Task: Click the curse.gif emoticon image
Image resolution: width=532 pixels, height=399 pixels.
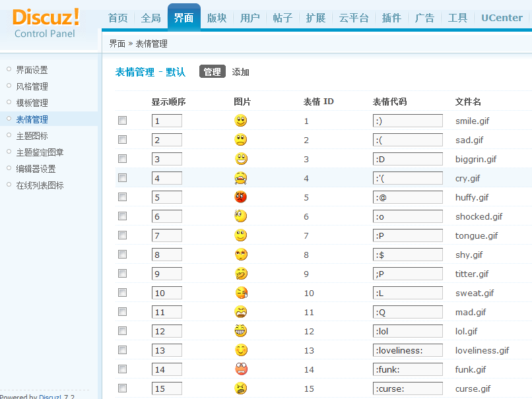Action: pos(240,388)
